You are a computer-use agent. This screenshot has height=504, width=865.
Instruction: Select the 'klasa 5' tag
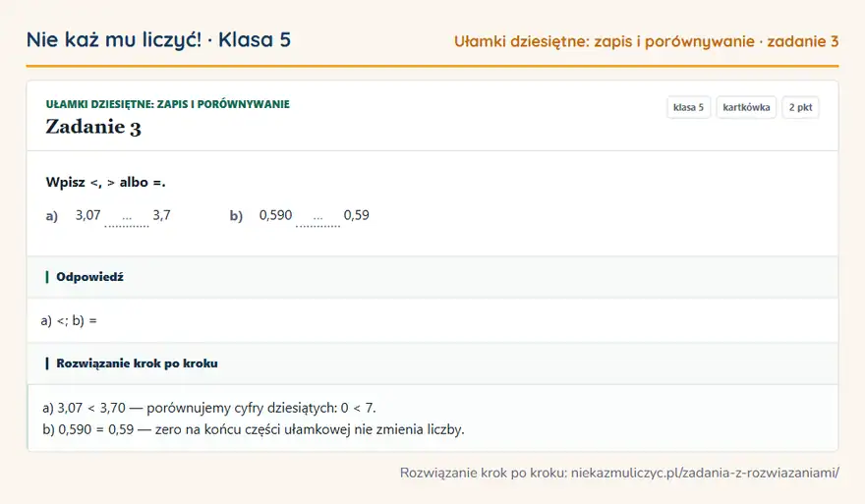tap(688, 107)
